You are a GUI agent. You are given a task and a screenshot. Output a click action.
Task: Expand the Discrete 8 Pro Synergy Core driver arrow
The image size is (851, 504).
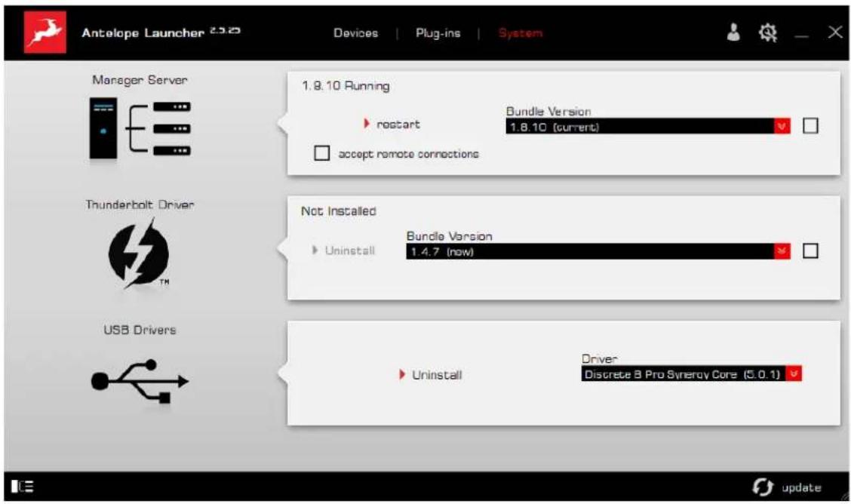(x=794, y=373)
